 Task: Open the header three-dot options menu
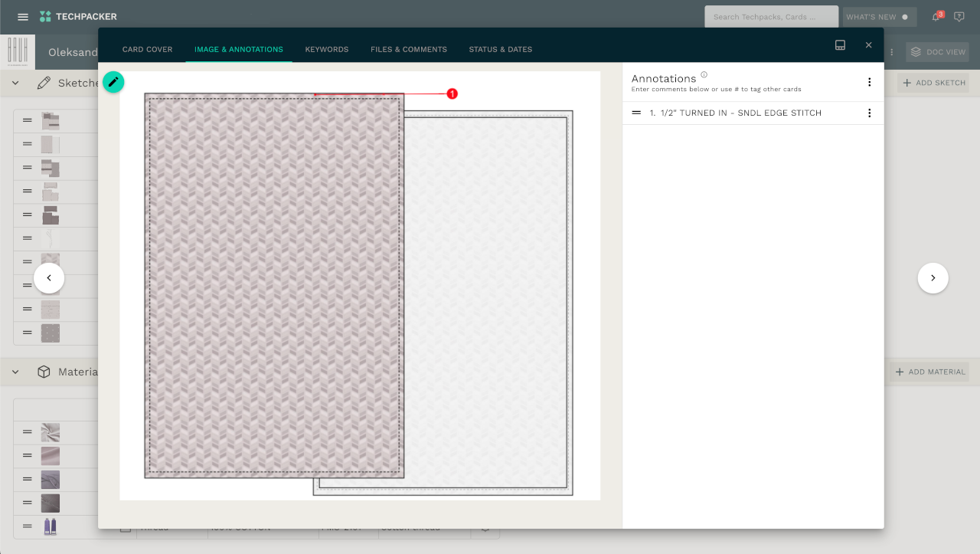pos(891,52)
